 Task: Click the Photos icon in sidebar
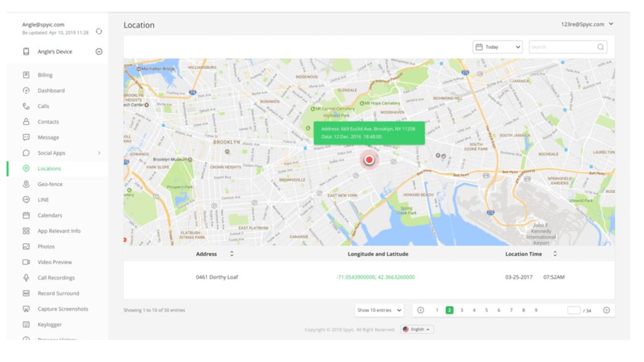26,246
